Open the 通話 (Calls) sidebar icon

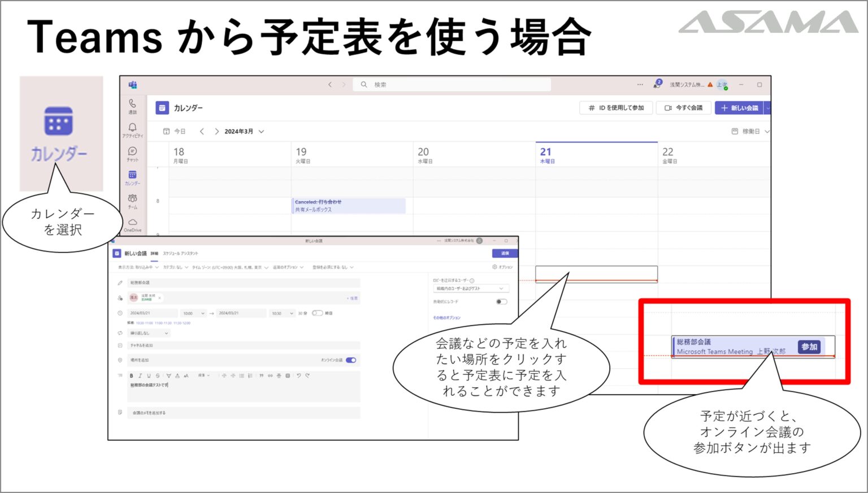coord(132,106)
